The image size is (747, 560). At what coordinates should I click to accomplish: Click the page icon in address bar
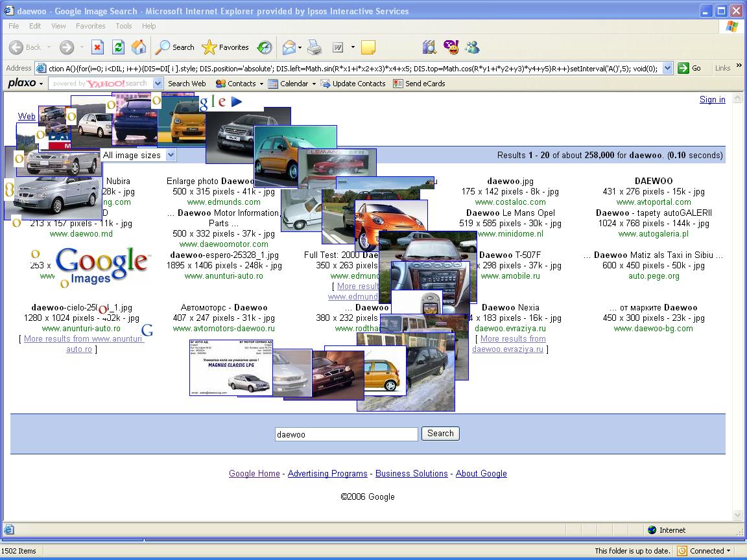pyautogui.click(x=41, y=68)
